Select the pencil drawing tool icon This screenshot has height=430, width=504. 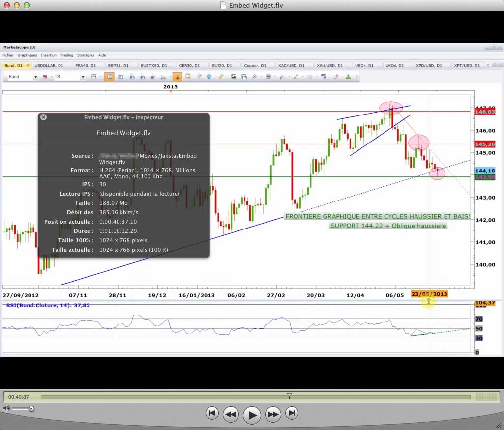pyautogui.click(x=221, y=77)
